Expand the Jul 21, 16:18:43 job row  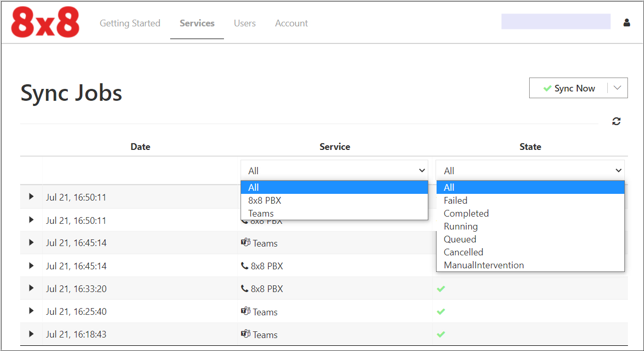click(x=31, y=334)
